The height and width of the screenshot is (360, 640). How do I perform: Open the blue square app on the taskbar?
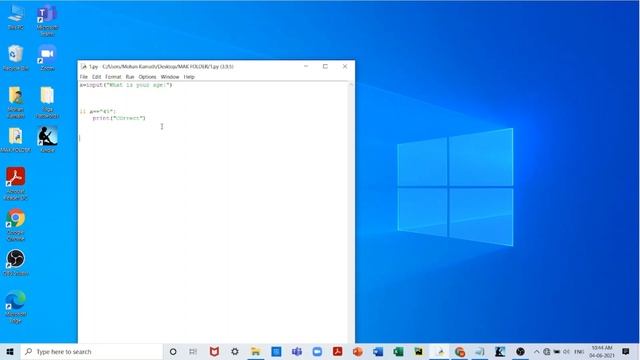276,351
